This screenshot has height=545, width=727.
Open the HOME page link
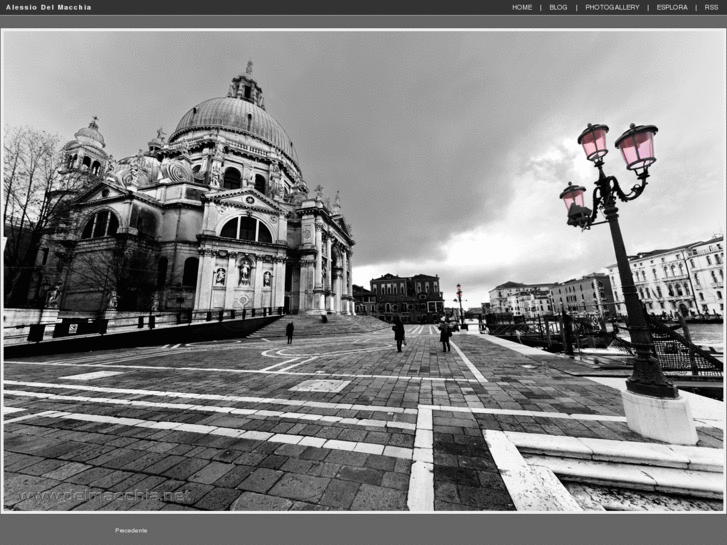coord(522,7)
